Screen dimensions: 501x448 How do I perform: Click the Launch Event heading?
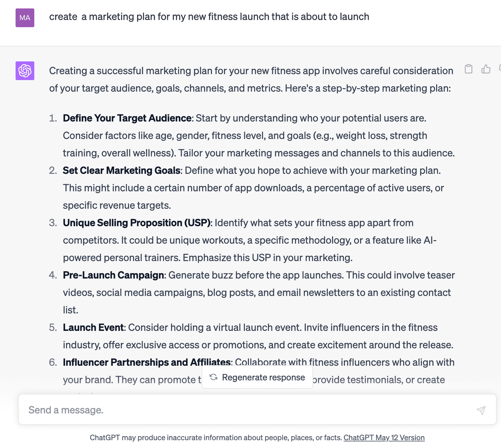tap(93, 327)
